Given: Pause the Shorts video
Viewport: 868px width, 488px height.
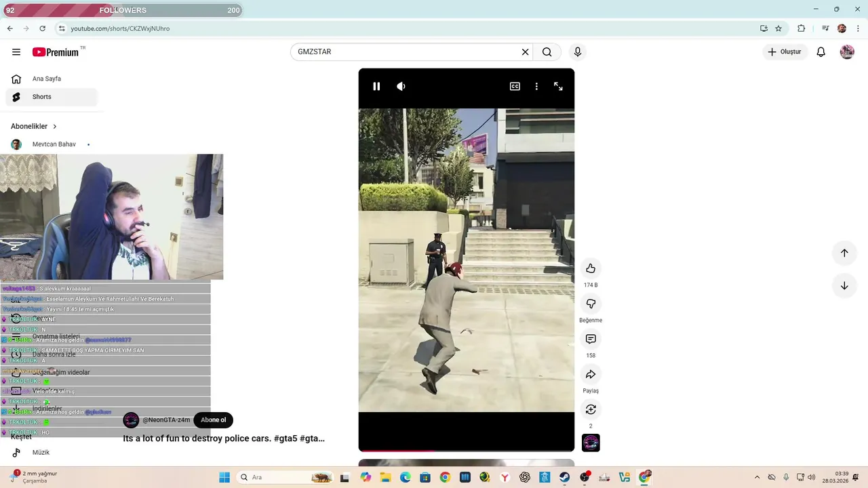Looking at the screenshot, I should click(x=376, y=86).
